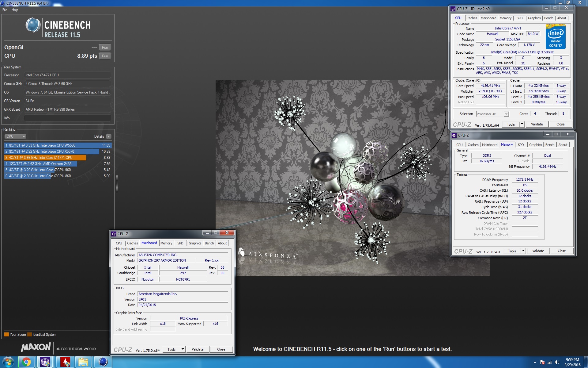Viewport: 588px width, 368px height.
Task: Open the Help menu in Cinebench
Action: [15, 10]
